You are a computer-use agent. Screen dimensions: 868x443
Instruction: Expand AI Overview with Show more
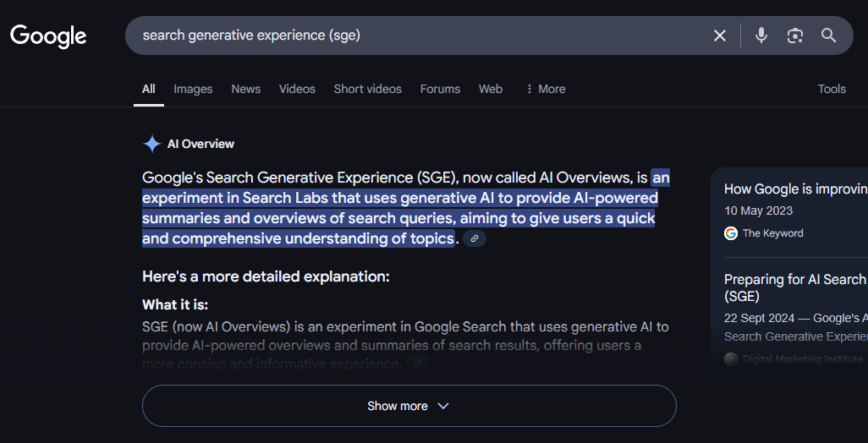coord(409,406)
